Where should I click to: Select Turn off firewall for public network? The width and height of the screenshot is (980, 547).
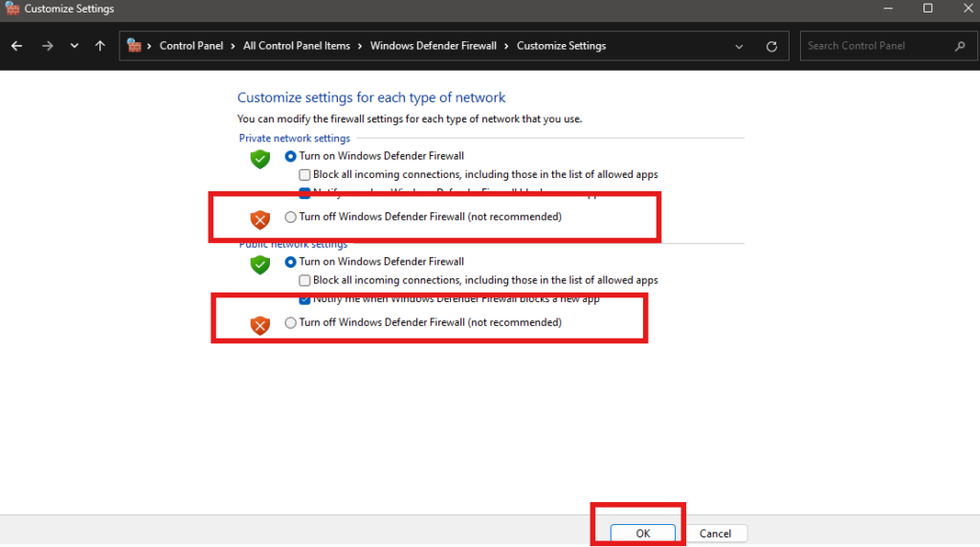(291, 323)
